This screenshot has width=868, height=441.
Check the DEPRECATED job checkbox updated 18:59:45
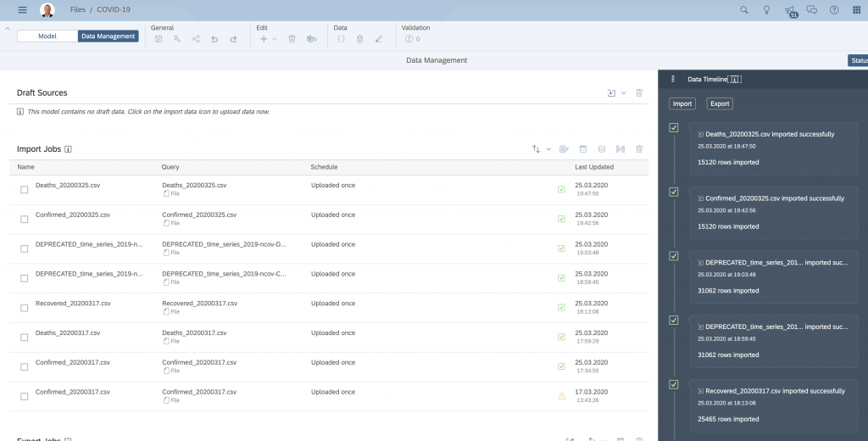tap(25, 279)
